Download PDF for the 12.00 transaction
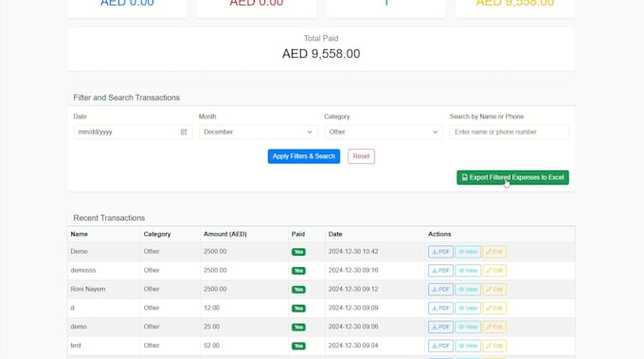The image size is (644, 359). [440, 308]
